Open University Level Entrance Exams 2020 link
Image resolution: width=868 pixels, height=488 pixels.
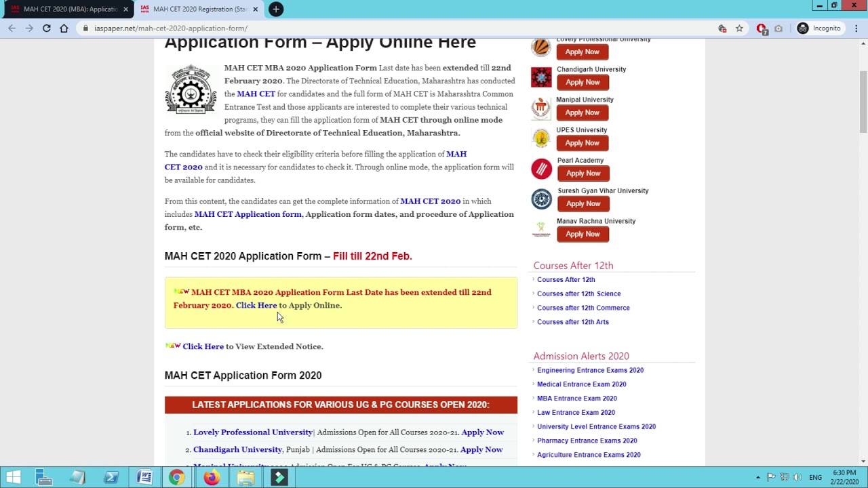(x=596, y=426)
